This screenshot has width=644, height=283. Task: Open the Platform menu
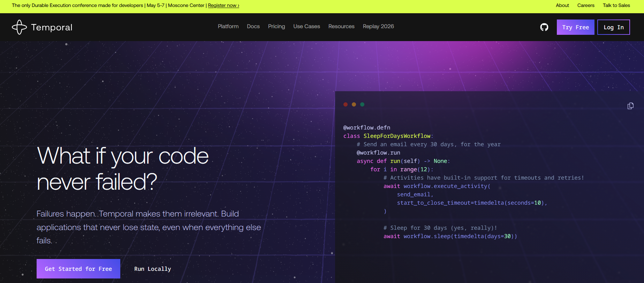pos(228,26)
